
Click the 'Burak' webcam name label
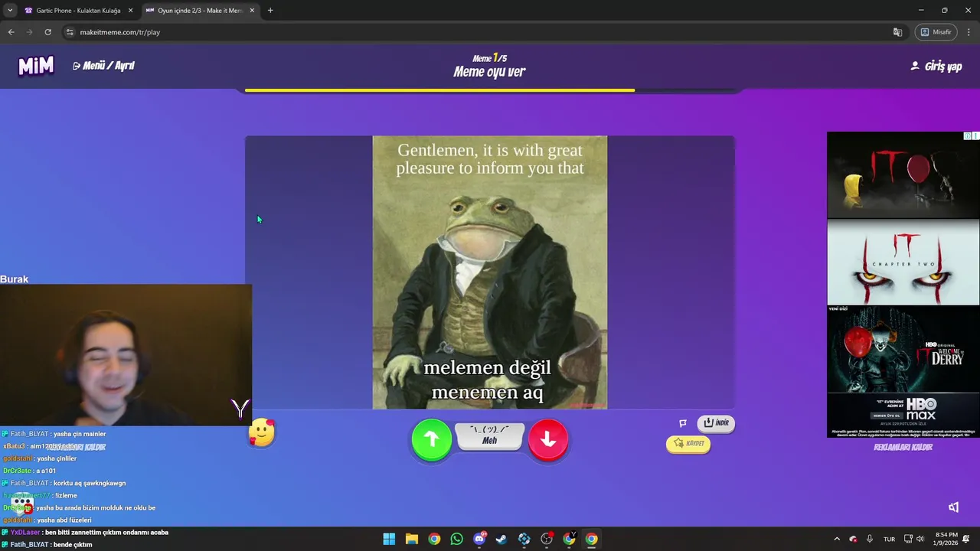pos(14,279)
